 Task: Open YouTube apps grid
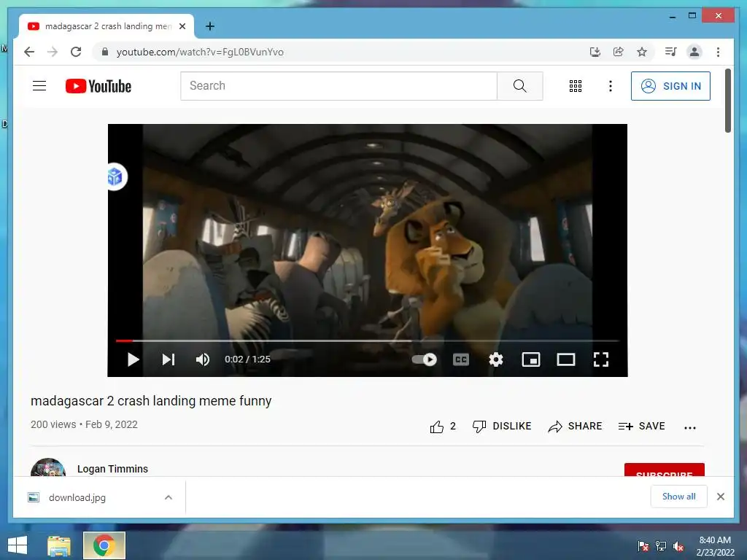pyautogui.click(x=576, y=86)
